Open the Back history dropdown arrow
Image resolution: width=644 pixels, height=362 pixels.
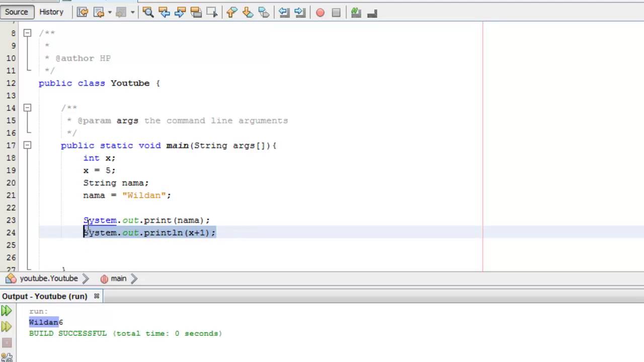click(109, 12)
